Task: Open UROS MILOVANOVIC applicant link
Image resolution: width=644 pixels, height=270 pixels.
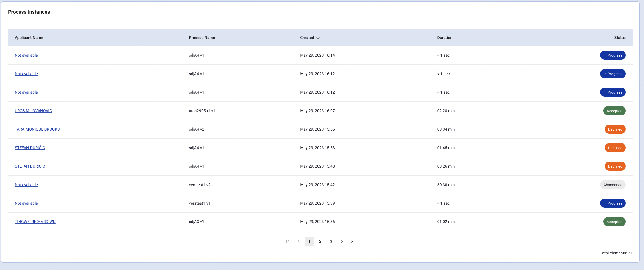Action: pyautogui.click(x=33, y=111)
